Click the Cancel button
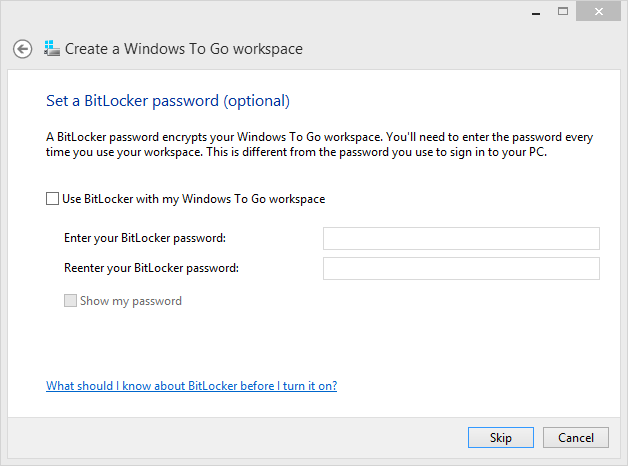The height and width of the screenshot is (466, 628). coord(576,438)
